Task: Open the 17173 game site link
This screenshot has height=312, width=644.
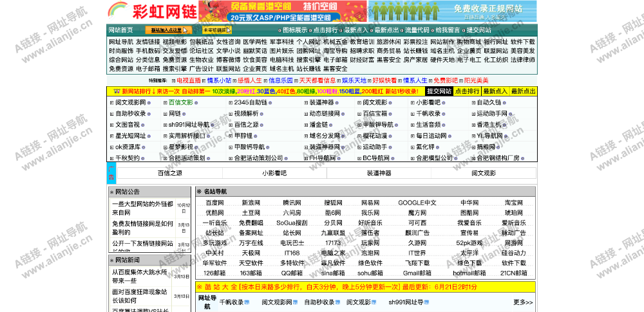Action: (333, 243)
